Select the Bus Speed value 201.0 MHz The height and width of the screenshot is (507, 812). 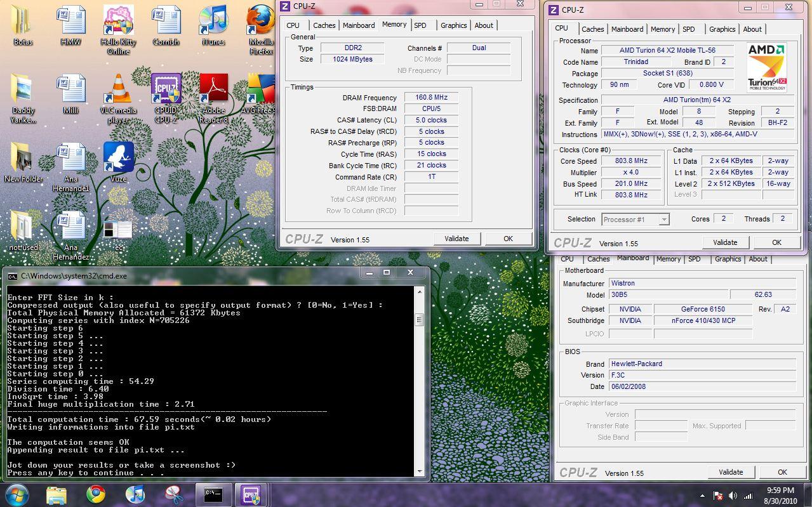pyautogui.click(x=631, y=183)
